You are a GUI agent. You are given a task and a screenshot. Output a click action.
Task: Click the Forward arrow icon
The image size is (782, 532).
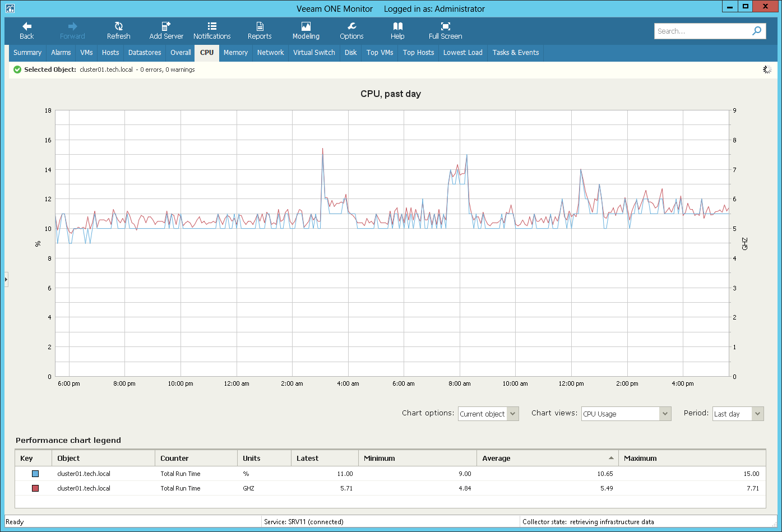(x=72, y=26)
